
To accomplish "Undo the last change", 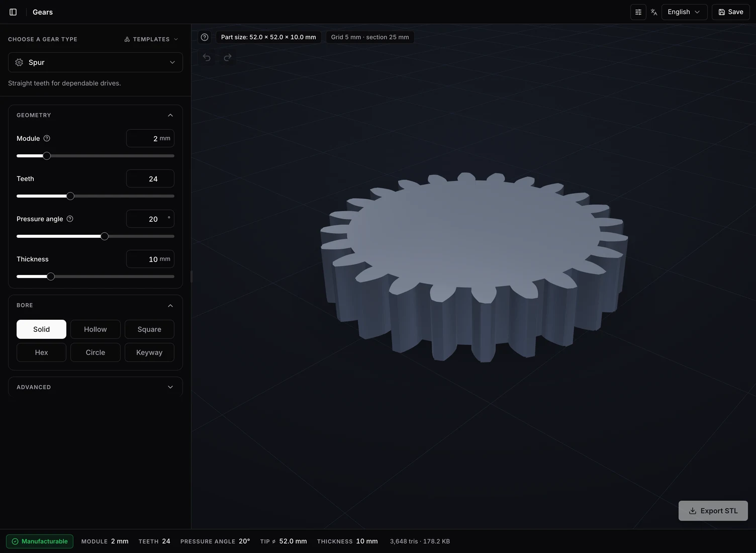I will pyautogui.click(x=207, y=57).
